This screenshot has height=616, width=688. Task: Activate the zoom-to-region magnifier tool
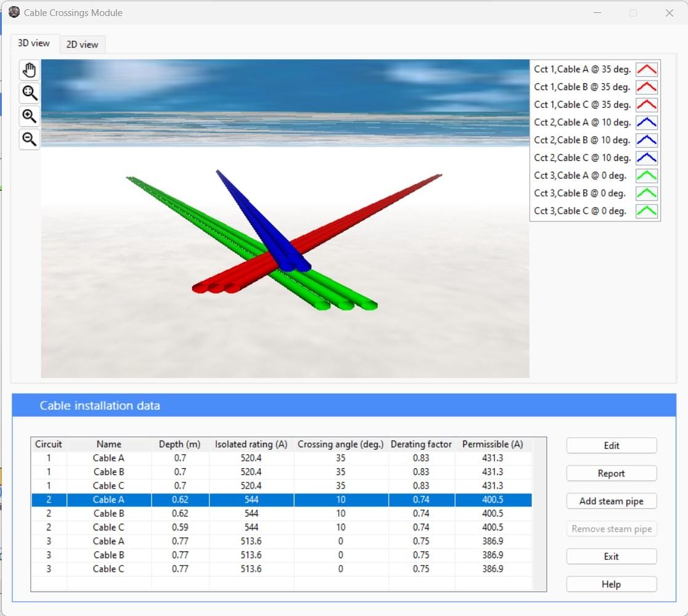click(x=29, y=92)
